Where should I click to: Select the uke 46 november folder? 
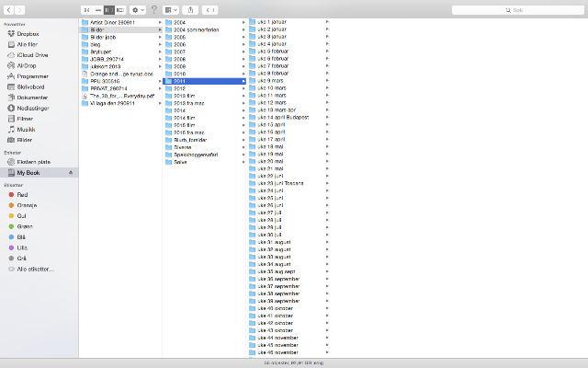click(288, 352)
